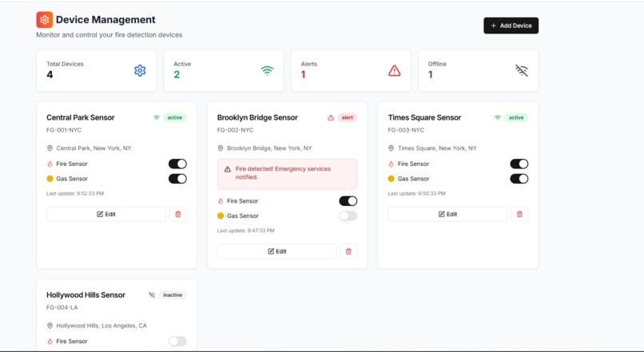Click location pin icon for Central Park

pos(50,148)
